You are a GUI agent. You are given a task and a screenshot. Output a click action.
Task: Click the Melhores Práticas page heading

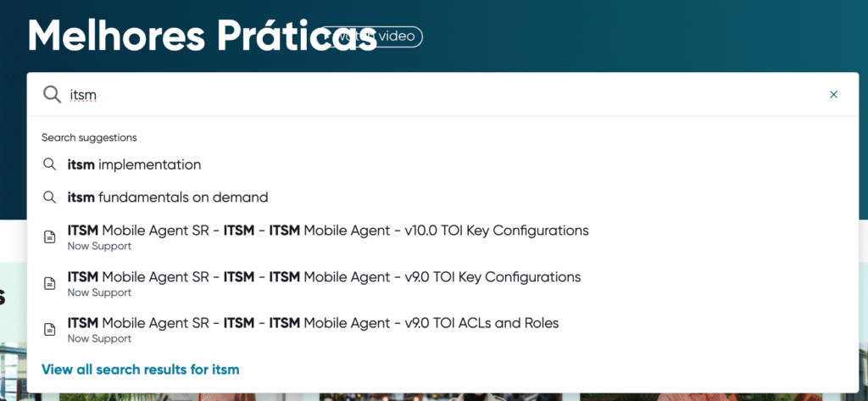[x=202, y=36]
